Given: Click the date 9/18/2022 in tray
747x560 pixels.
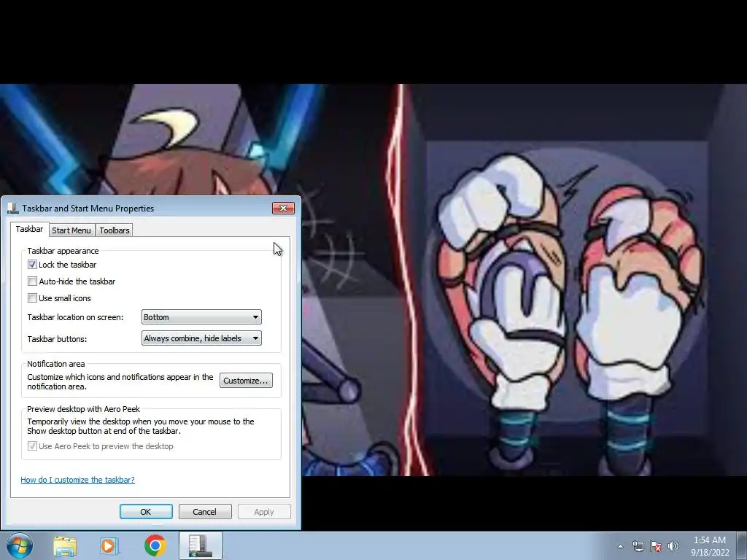Looking at the screenshot, I should 710,553.
